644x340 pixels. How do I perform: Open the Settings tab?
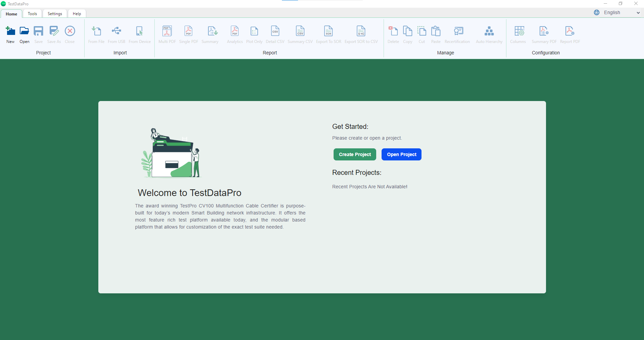tap(55, 14)
